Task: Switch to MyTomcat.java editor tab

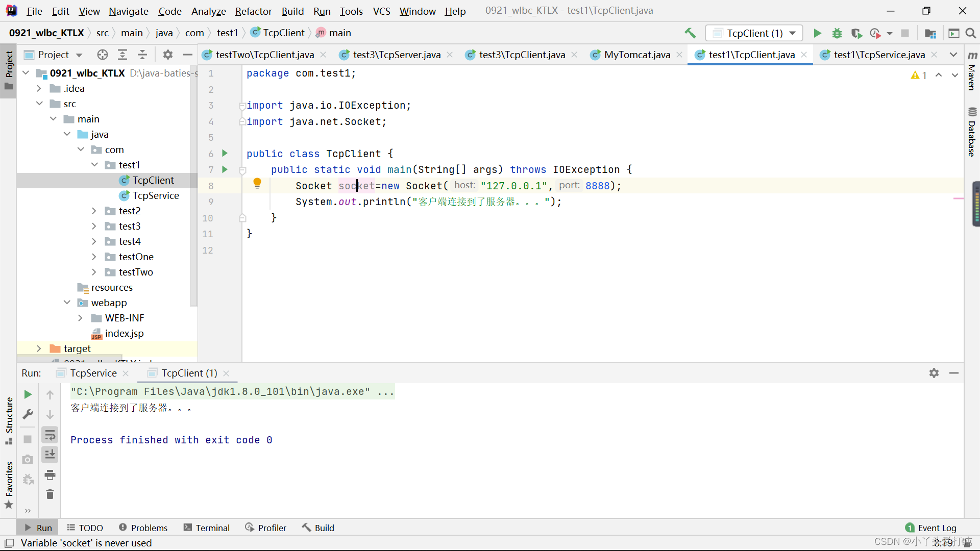Action: (x=636, y=55)
